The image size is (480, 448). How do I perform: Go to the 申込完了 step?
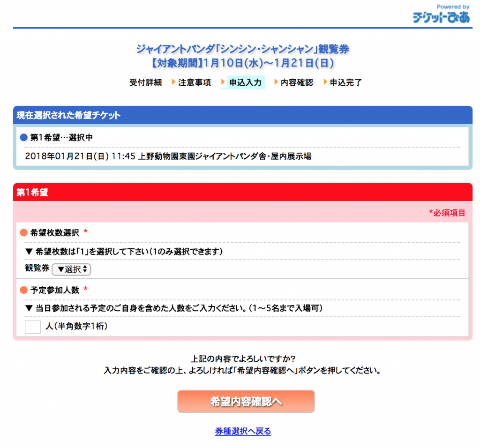point(346,82)
